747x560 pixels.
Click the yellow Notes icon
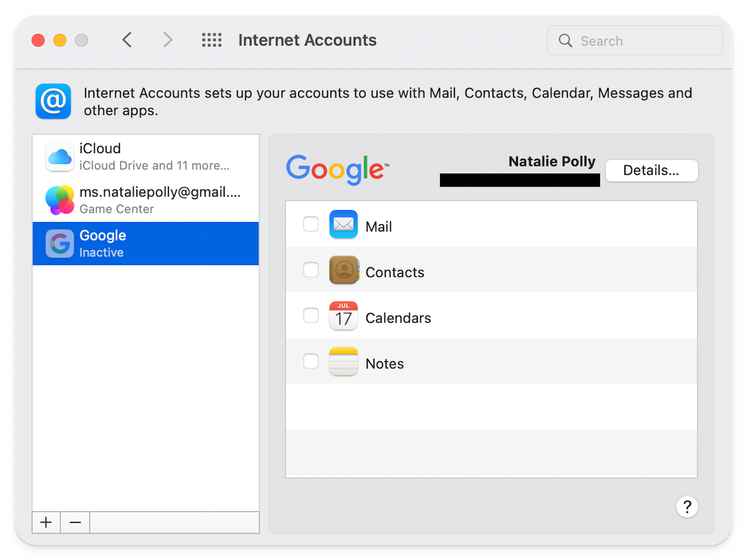tap(343, 361)
